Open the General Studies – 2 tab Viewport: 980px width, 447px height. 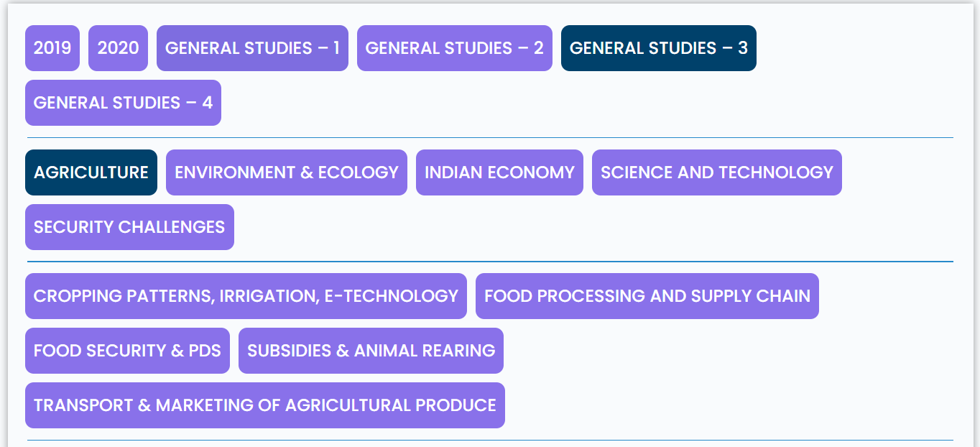pos(455,48)
